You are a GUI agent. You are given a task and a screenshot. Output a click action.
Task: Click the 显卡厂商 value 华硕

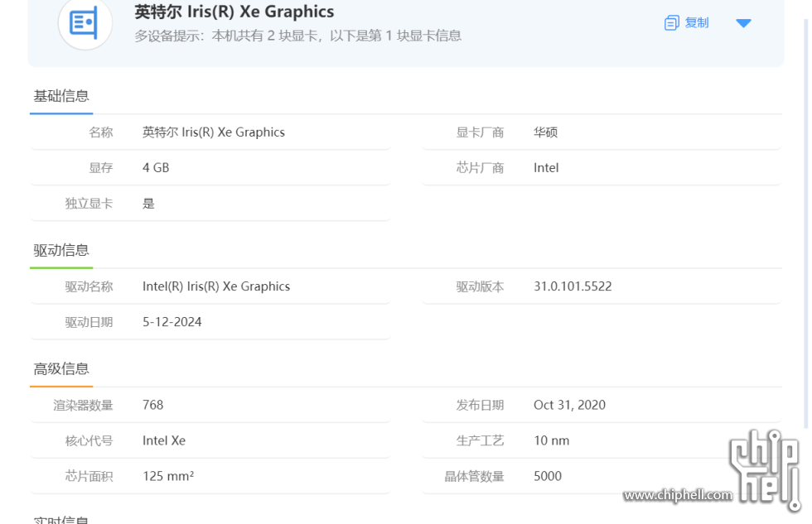pos(545,132)
